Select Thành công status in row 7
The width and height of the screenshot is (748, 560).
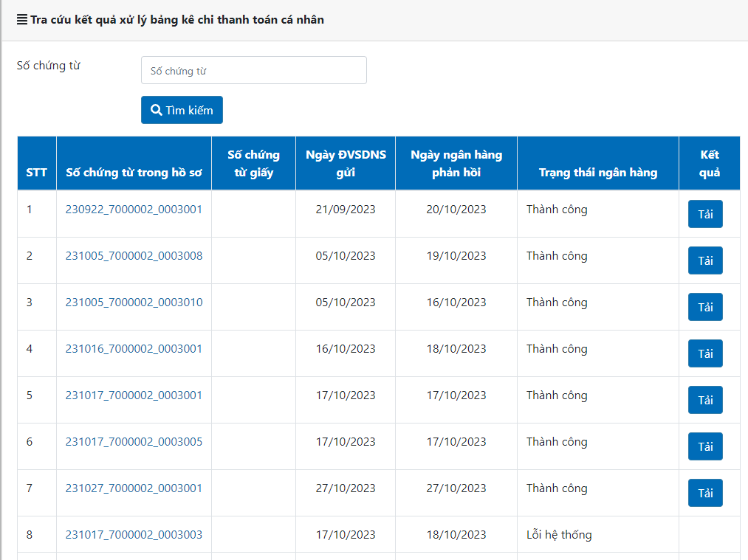(557, 488)
